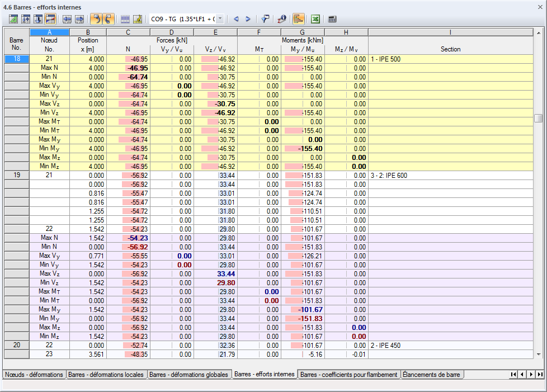
Task: Go to next table with right arrow icon
Action: coord(79,19)
